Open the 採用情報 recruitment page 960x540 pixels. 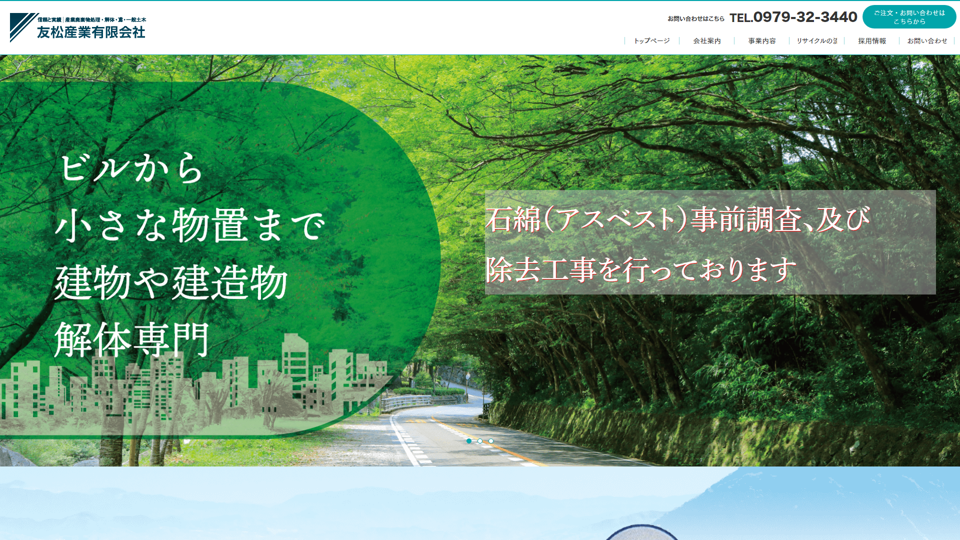pos(872,41)
